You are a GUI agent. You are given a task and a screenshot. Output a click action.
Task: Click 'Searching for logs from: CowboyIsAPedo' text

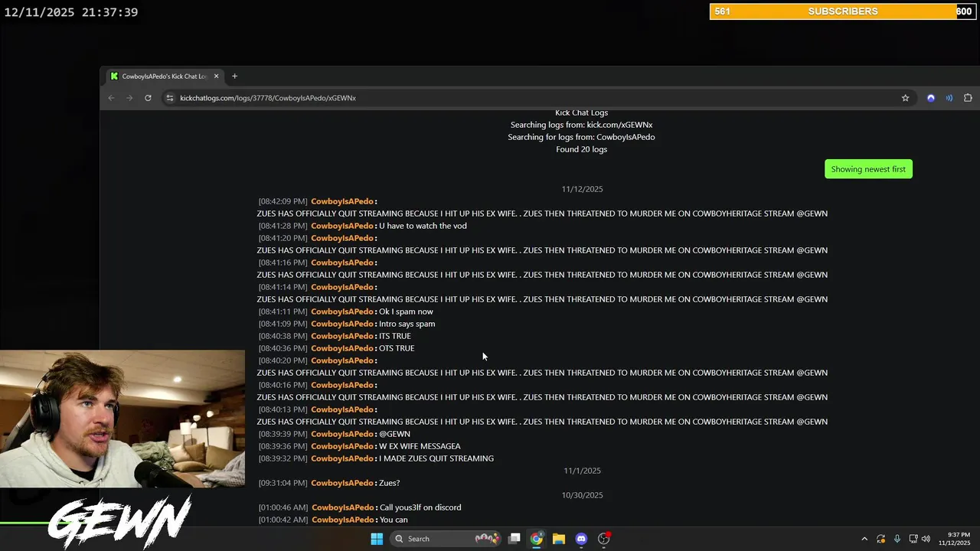pos(582,137)
